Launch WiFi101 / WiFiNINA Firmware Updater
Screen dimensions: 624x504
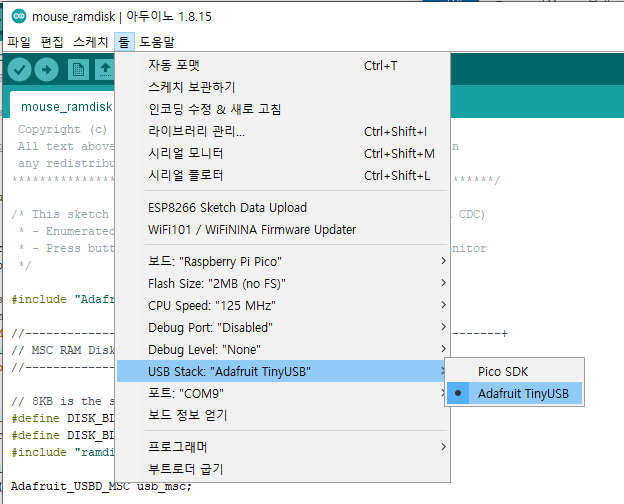point(283,230)
